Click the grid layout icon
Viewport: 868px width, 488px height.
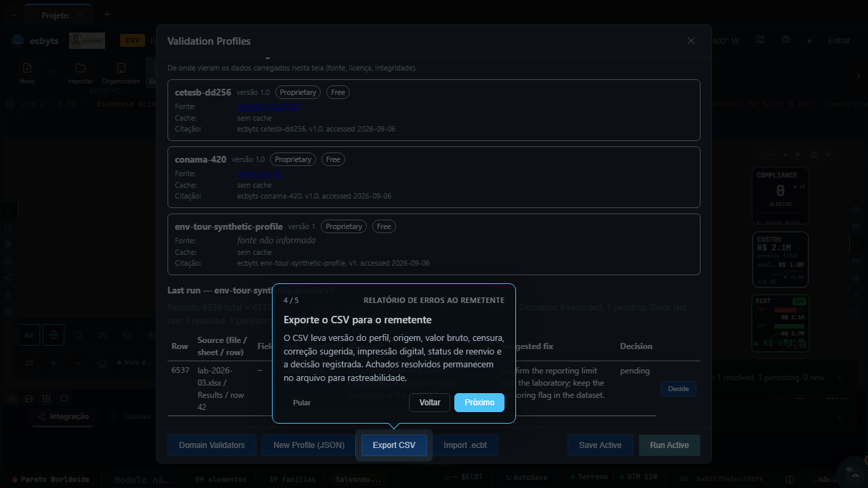tap(46, 399)
